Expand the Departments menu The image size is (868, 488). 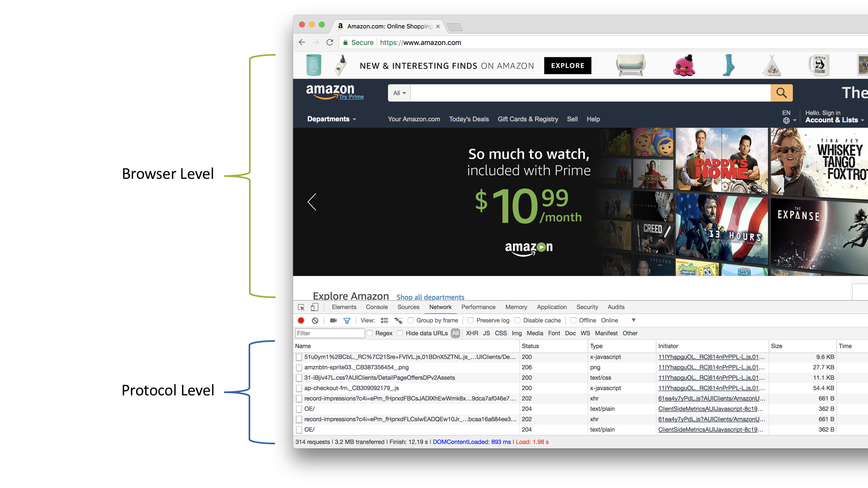(331, 119)
